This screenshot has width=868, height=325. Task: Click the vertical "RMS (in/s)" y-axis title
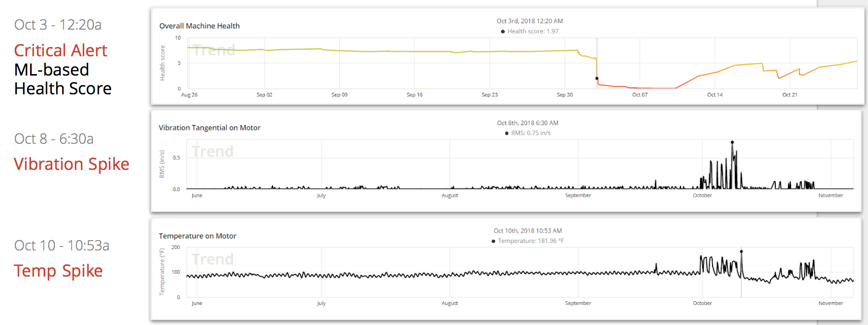162,164
